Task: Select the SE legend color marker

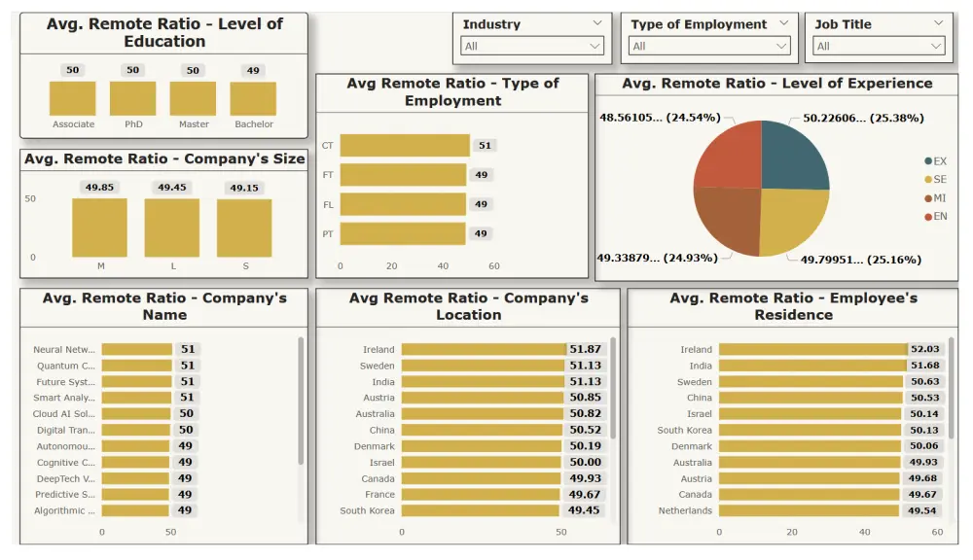Action: [928, 179]
